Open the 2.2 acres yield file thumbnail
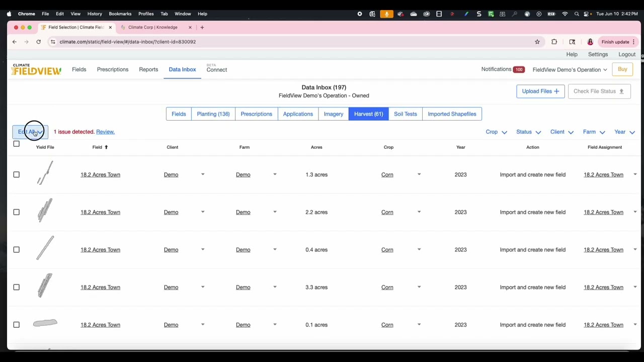 coord(45,210)
